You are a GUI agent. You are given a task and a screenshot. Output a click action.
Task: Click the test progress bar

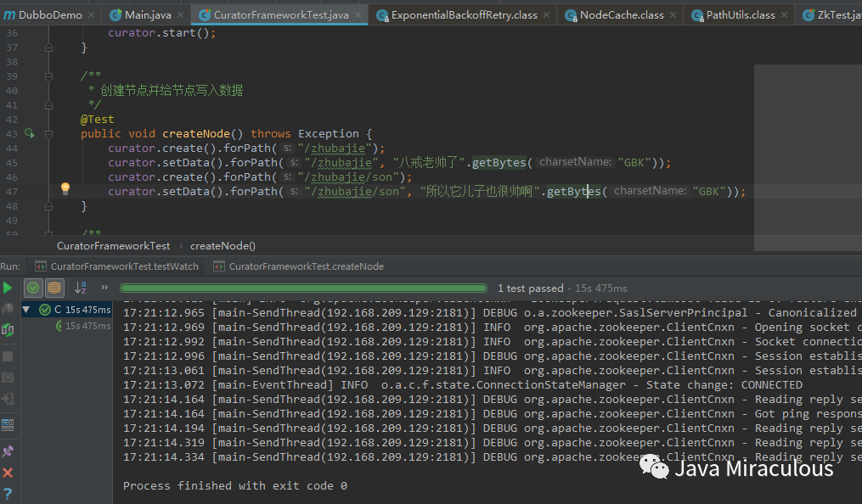pyautogui.click(x=303, y=288)
